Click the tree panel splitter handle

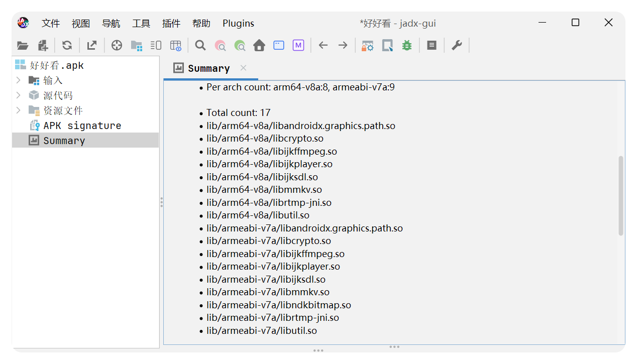pyautogui.click(x=161, y=202)
